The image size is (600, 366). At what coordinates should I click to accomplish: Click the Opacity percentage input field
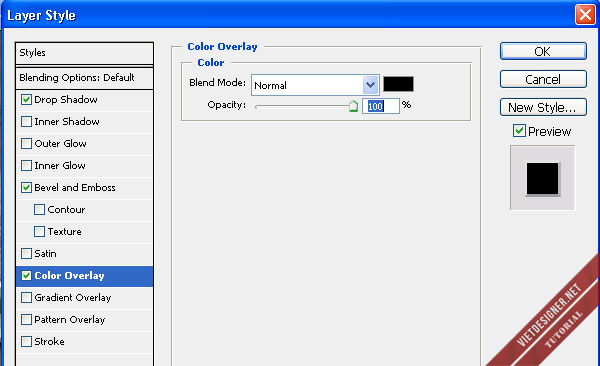click(x=381, y=106)
